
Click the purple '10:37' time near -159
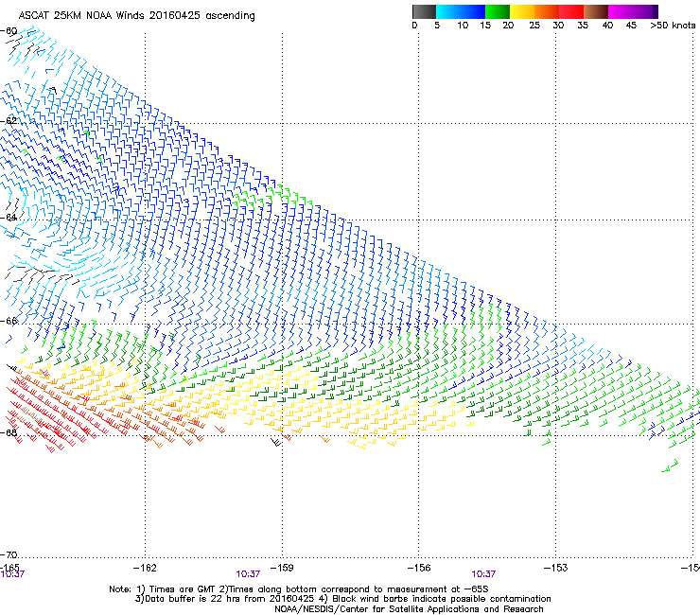pyautogui.click(x=248, y=574)
